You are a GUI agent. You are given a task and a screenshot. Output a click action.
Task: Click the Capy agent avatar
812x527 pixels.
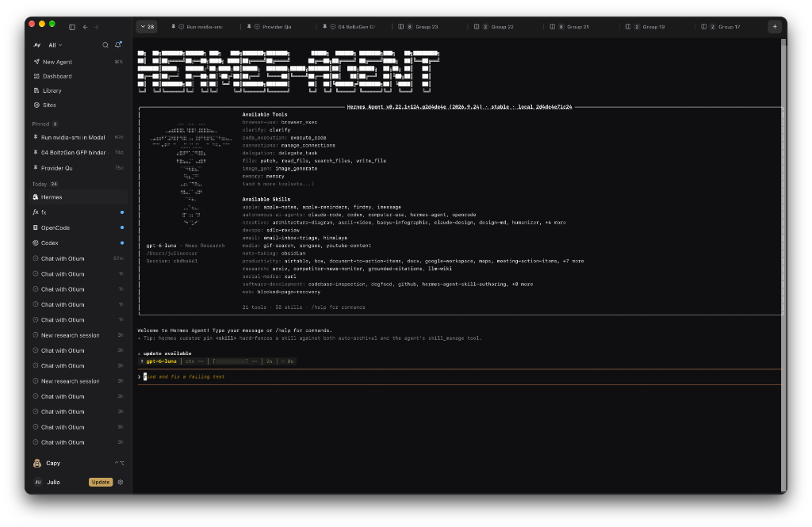coord(37,464)
